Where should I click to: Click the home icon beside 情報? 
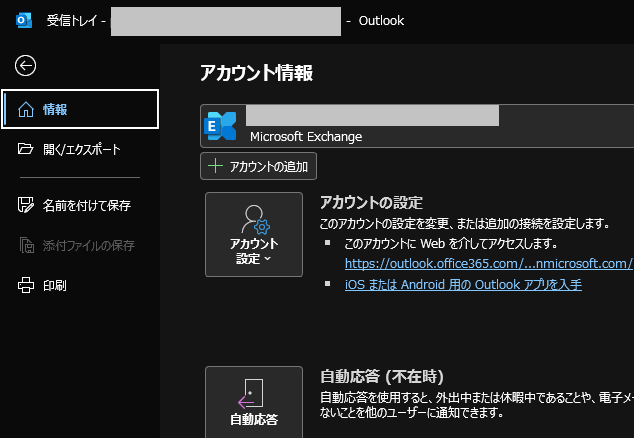[x=26, y=109]
